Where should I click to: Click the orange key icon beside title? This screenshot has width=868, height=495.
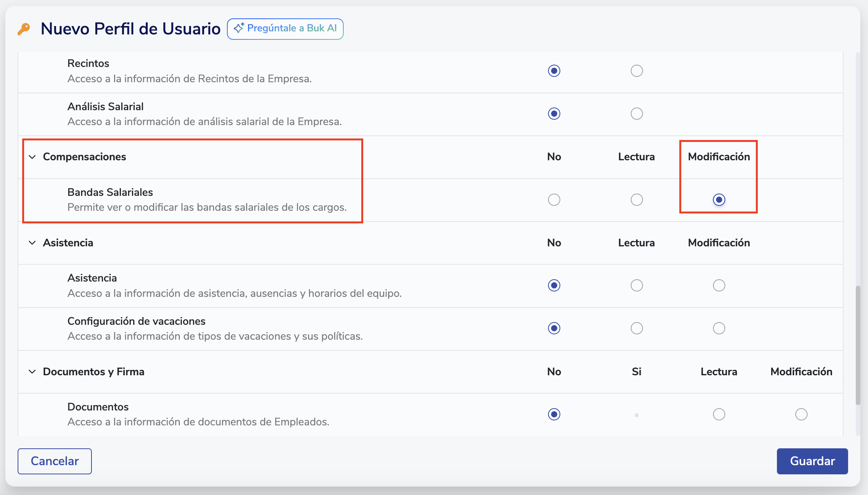(24, 29)
